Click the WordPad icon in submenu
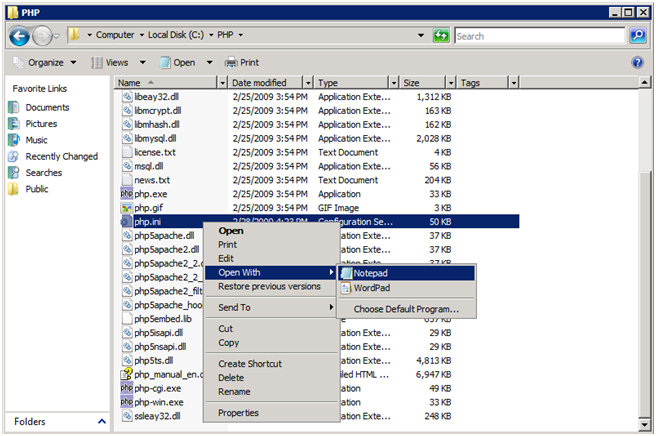This screenshot has width=656, height=436. pos(346,288)
